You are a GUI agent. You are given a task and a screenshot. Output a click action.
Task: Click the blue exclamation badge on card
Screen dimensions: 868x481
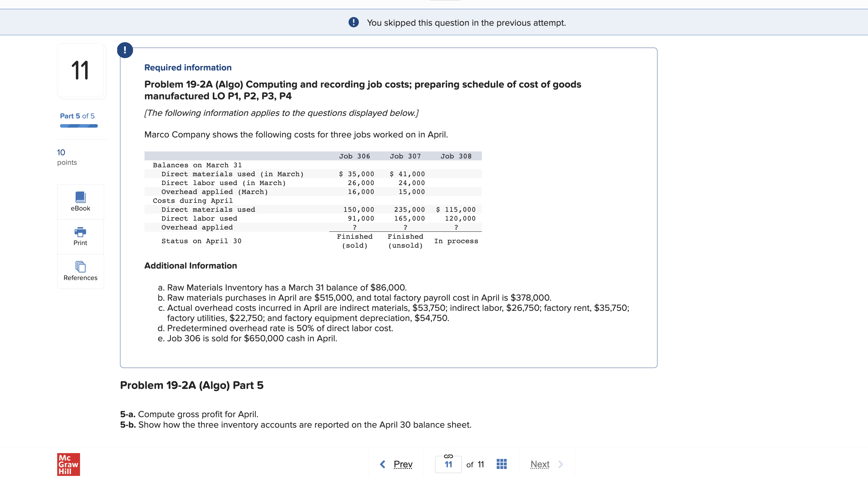pyautogui.click(x=125, y=50)
